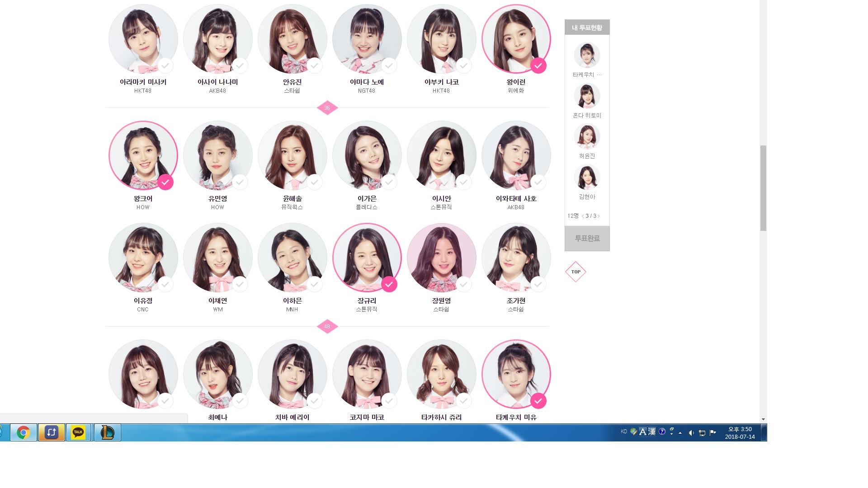Open KakaoTalk from the taskbar

pos(78,432)
